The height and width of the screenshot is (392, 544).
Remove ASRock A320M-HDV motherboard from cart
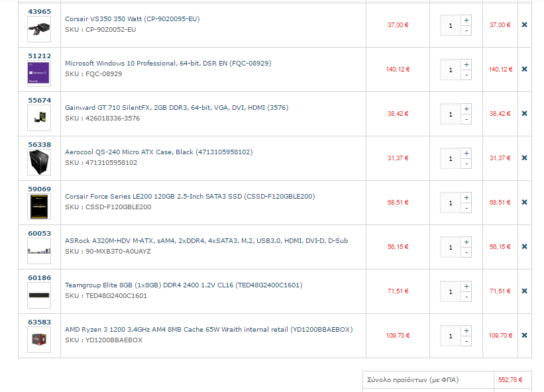pyautogui.click(x=524, y=247)
